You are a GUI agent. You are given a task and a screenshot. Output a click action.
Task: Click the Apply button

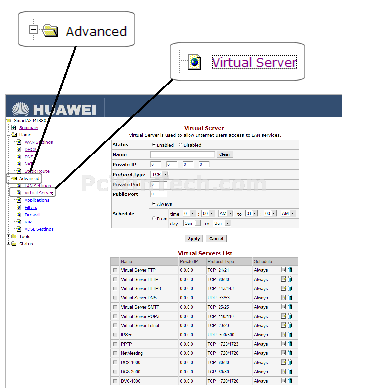click(194, 238)
